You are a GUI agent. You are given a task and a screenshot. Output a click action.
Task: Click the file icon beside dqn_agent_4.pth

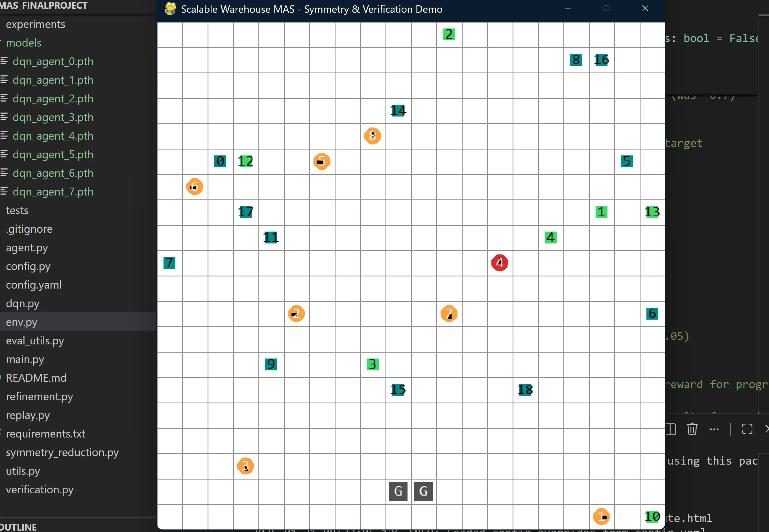[x=4, y=136]
